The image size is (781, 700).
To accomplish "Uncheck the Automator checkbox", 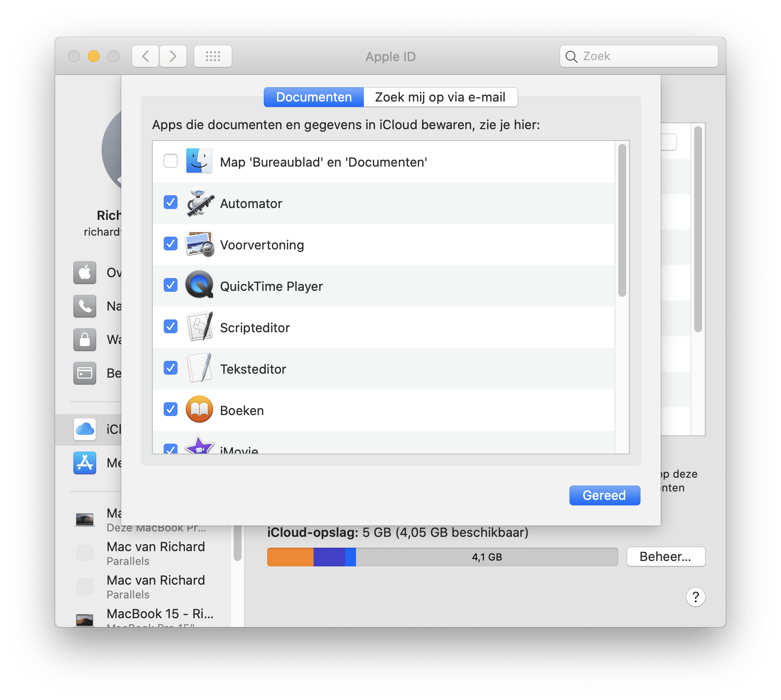I will pos(171,202).
